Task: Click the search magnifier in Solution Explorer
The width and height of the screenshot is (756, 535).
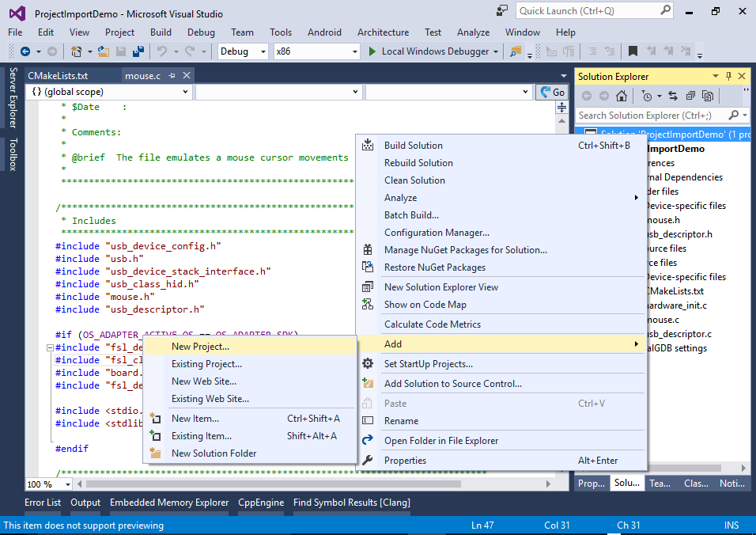Action: coord(734,116)
